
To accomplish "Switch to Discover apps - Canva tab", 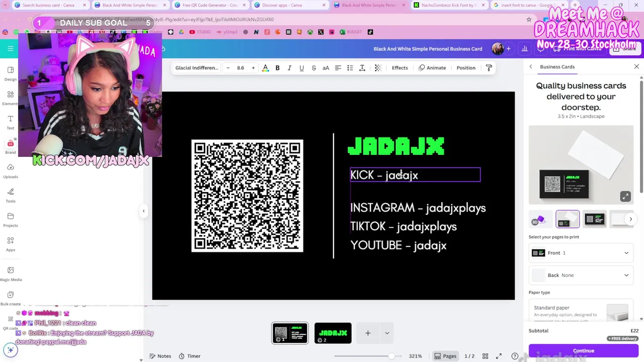I will tap(289, 5).
